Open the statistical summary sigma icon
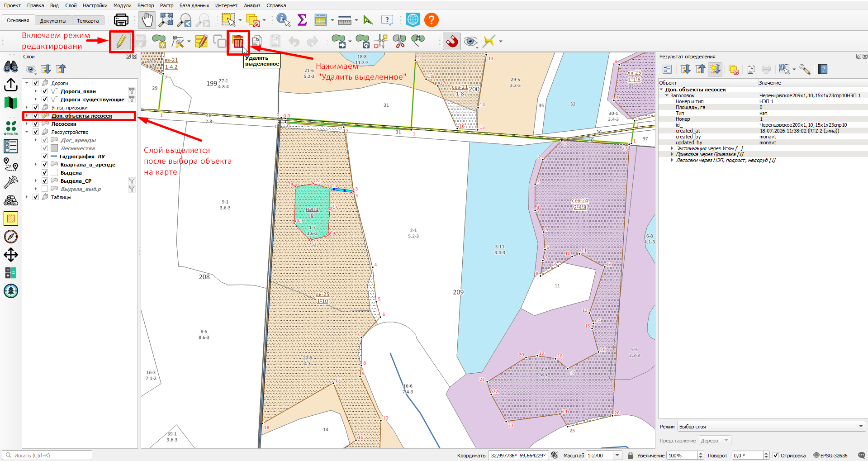This screenshot has height=461, width=868. click(x=302, y=20)
